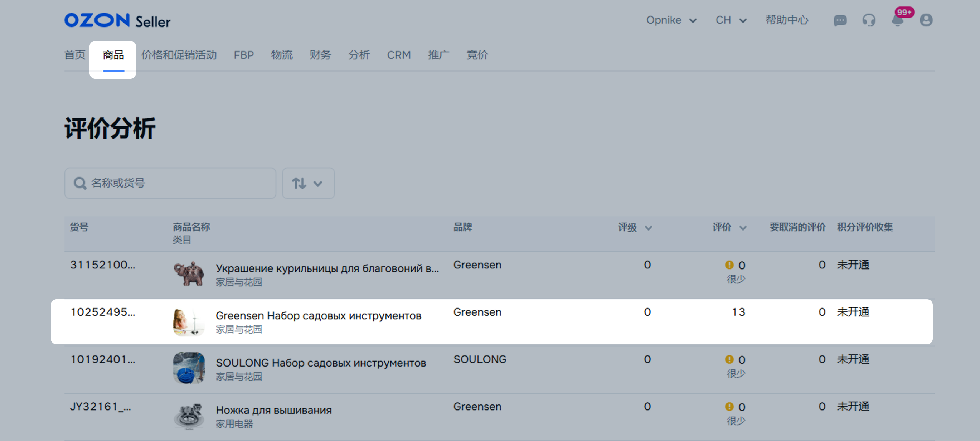The image size is (980, 441).
Task: Open Greensen garden tools product thumbnail
Action: (x=189, y=321)
